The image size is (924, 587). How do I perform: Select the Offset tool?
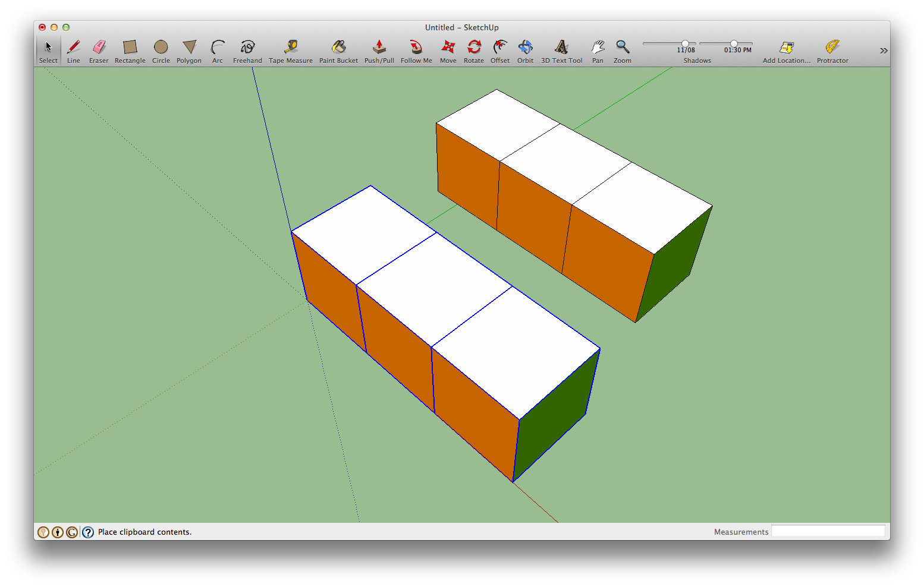click(x=500, y=47)
